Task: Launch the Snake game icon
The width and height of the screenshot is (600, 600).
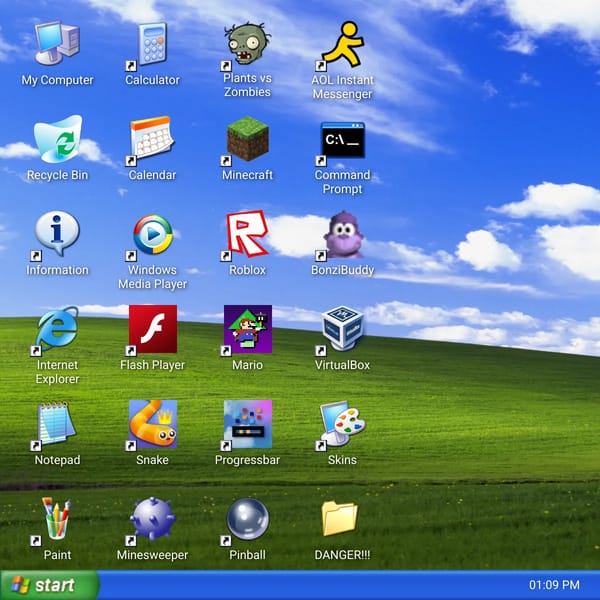Action: point(153,424)
